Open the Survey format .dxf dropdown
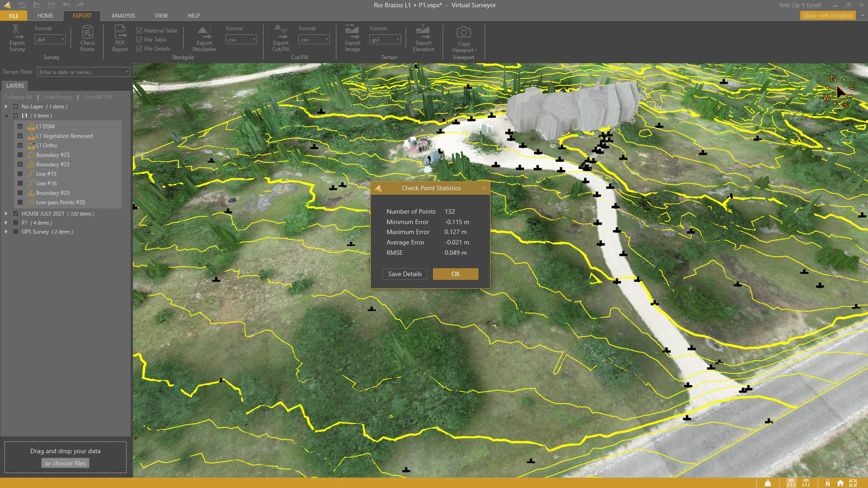868x488 pixels. point(50,40)
